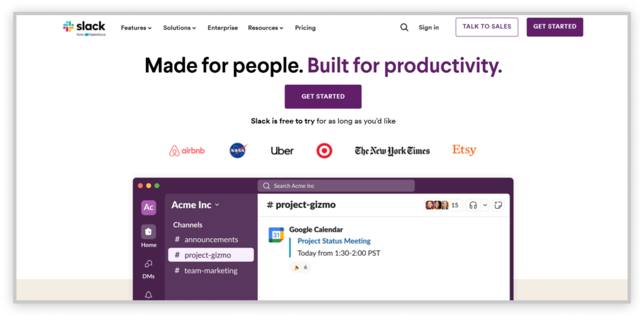Click the Acme Inc workspace avatar
644x318 pixels.
coord(148,207)
